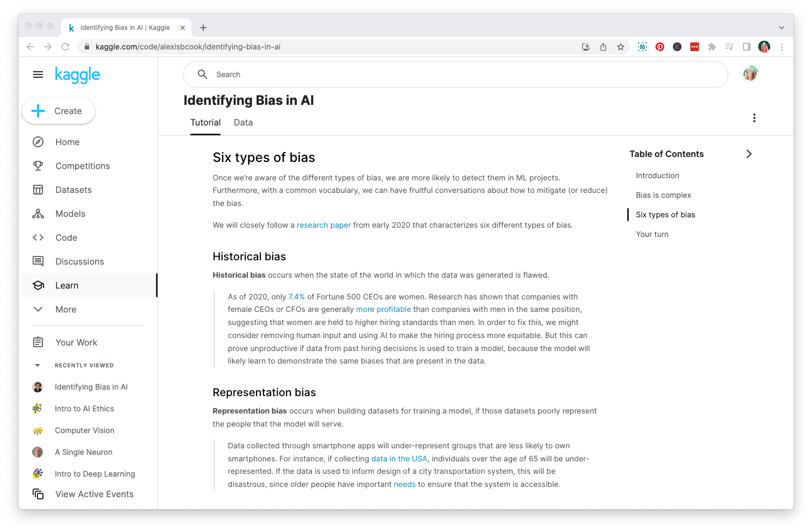Open the hamburger menu icon
Viewport: 812px width, 532px height.
pos(38,74)
